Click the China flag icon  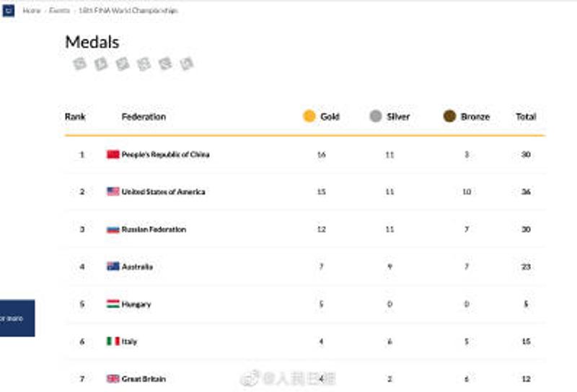(x=113, y=154)
